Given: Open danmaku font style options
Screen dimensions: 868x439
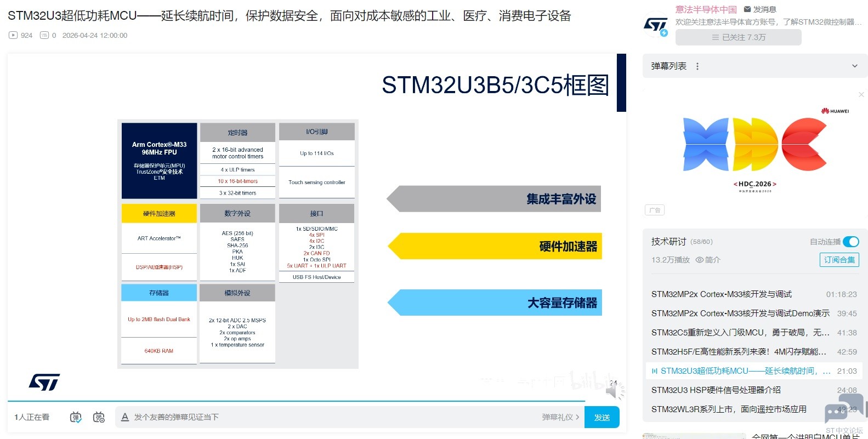Looking at the screenshot, I should click(125, 417).
